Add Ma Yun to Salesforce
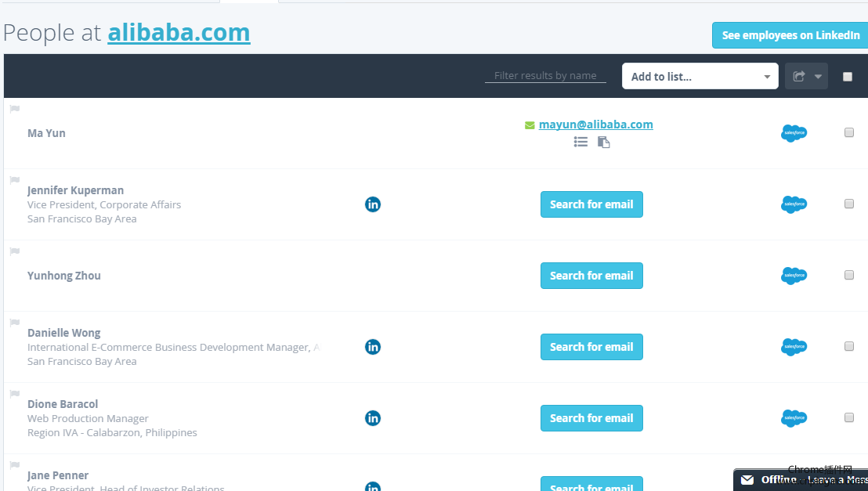Image resolution: width=868 pixels, height=491 pixels. click(794, 133)
